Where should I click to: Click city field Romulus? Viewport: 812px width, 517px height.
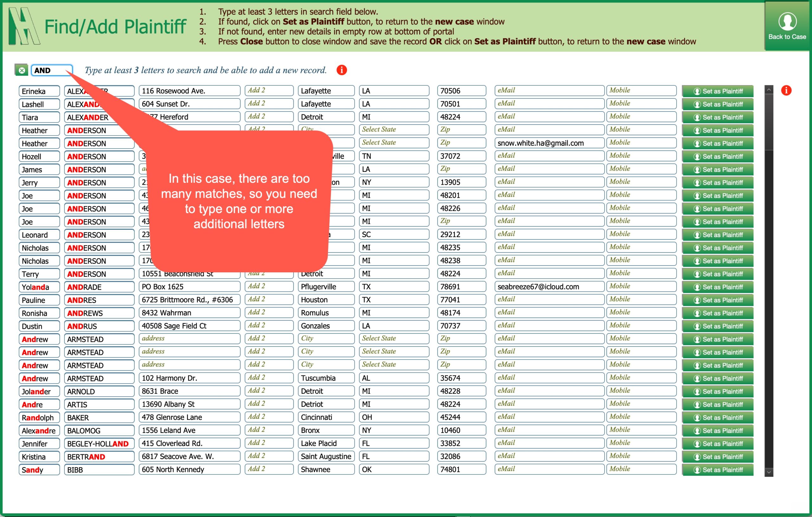326,313
